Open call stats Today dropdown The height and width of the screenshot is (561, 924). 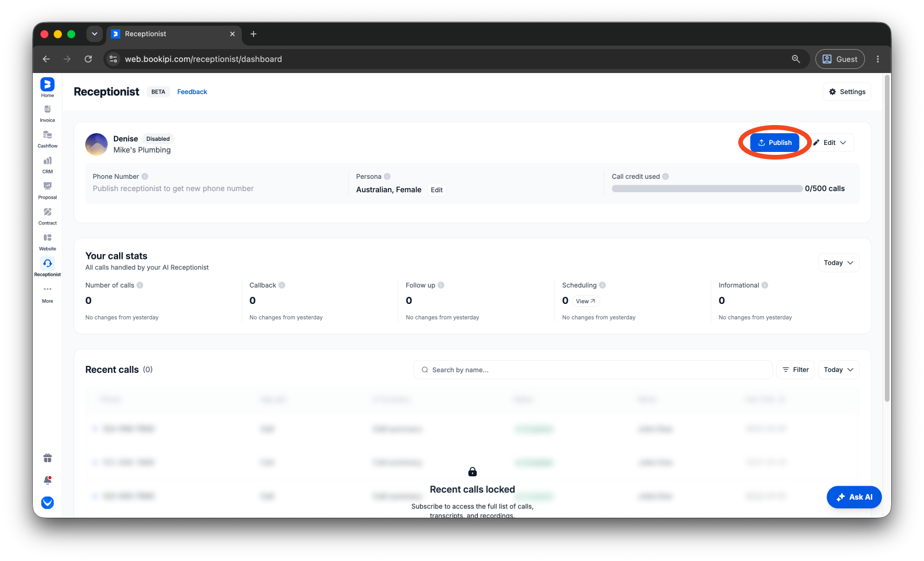click(838, 263)
